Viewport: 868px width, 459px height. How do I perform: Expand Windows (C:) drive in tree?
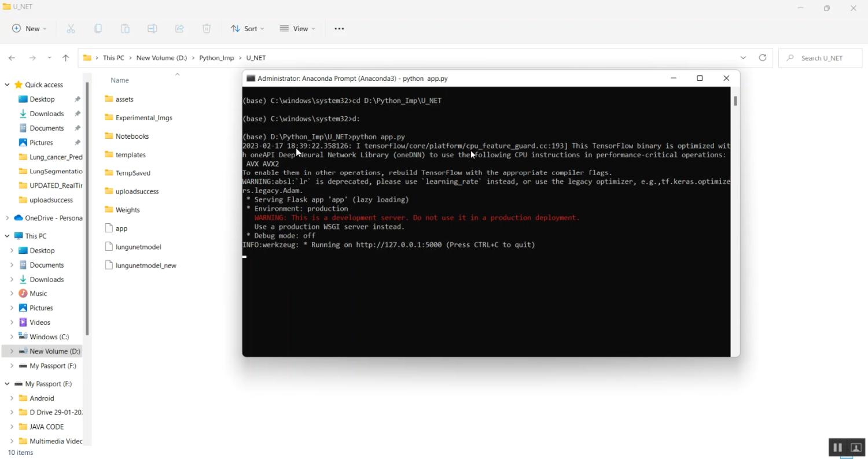click(x=12, y=336)
